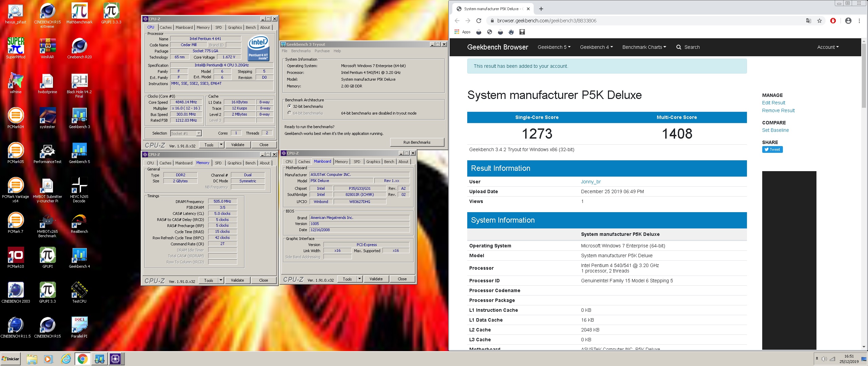Open the Help menu in Geekbench 3
Screen dimensions: 868x366
point(337,51)
